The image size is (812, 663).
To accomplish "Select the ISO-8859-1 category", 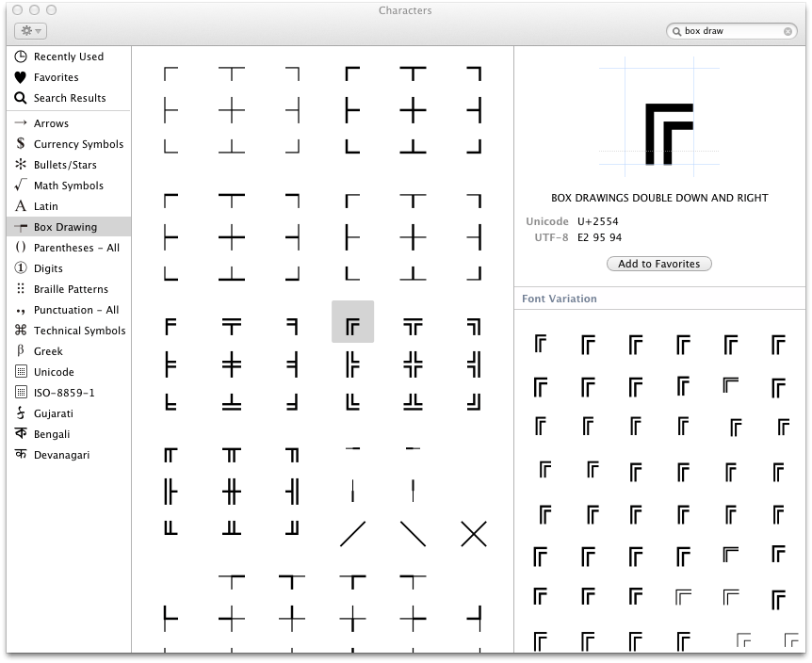I will [69, 393].
